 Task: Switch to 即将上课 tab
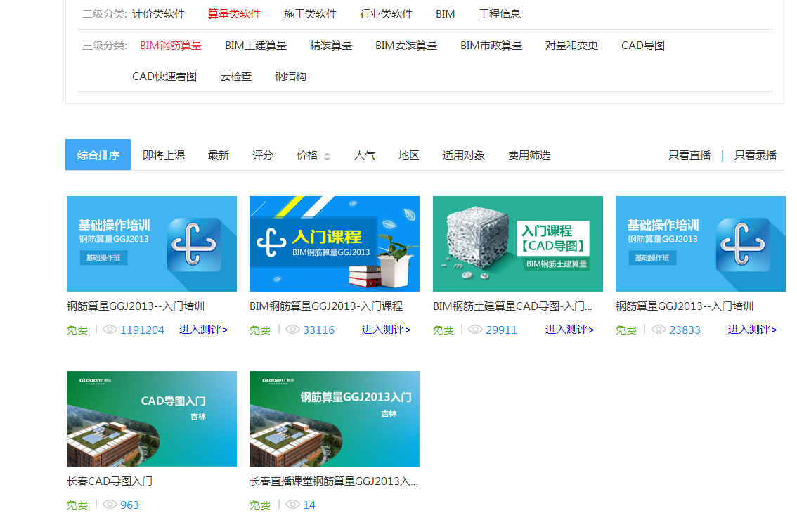pos(164,155)
